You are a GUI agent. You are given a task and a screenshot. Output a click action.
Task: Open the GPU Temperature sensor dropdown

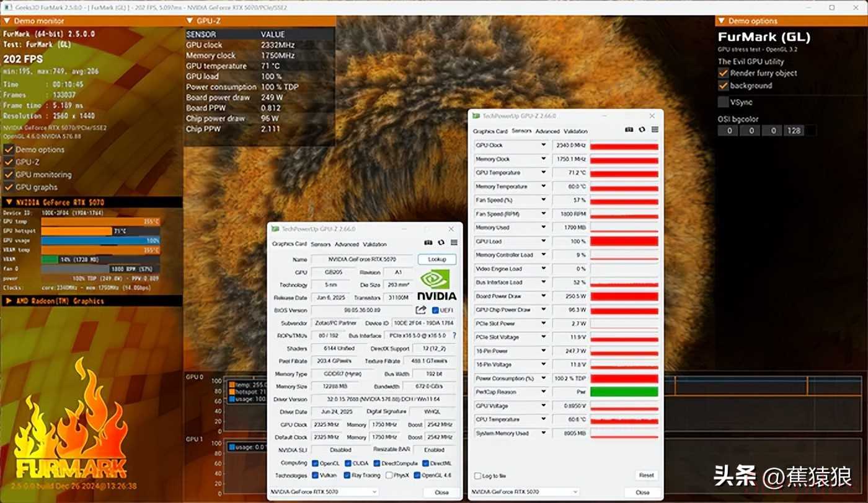tap(543, 173)
